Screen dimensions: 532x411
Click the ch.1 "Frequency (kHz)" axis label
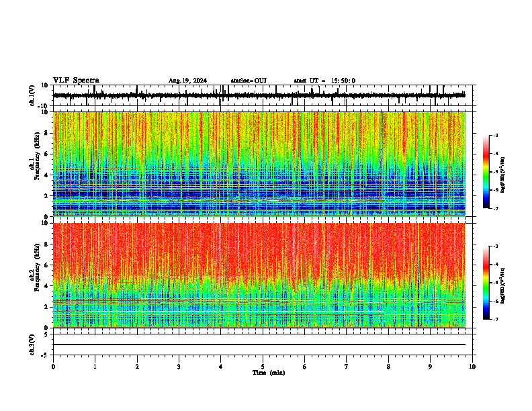[x=38, y=156]
